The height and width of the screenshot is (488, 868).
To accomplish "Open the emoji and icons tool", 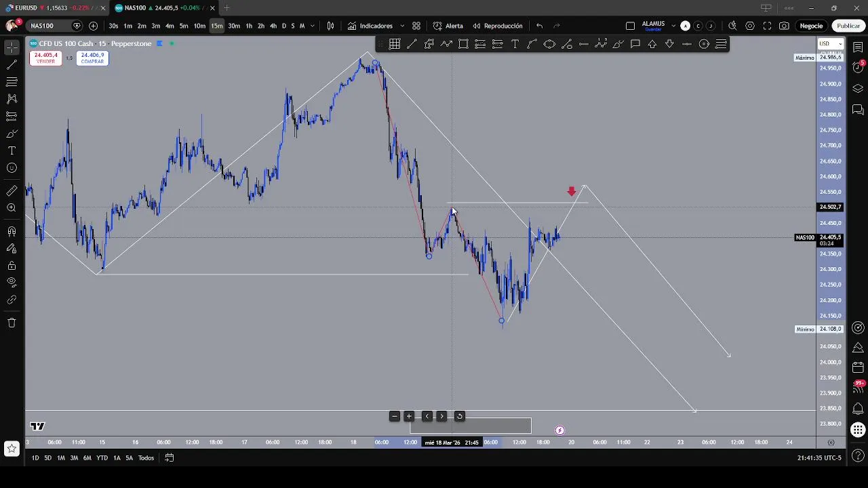I will [12, 167].
